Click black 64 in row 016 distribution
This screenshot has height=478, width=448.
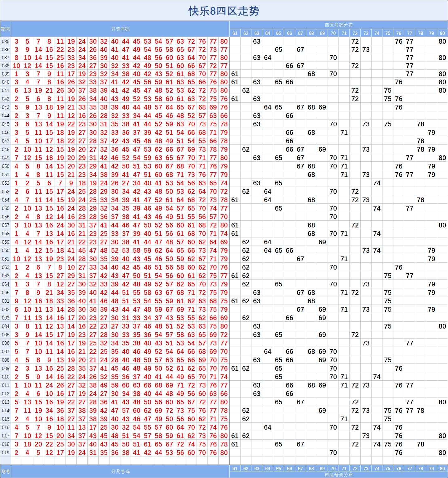click(x=268, y=427)
